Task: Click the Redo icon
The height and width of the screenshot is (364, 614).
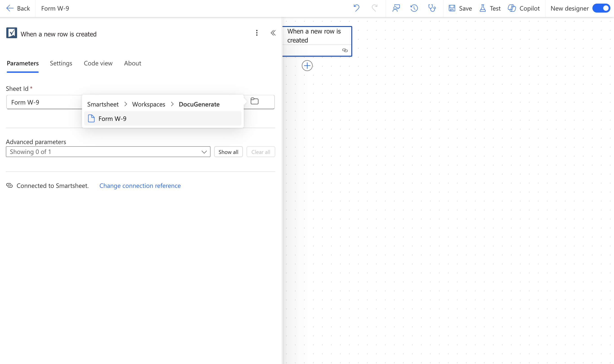Action: click(374, 8)
